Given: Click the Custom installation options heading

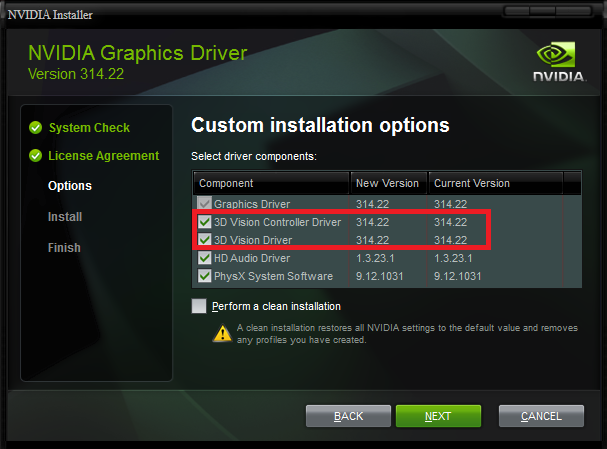Looking at the screenshot, I should pos(320,125).
